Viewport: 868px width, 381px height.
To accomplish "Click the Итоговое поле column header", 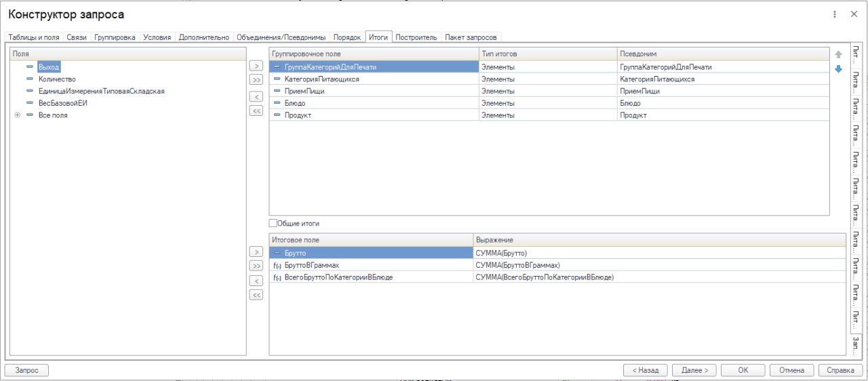I will (x=371, y=240).
